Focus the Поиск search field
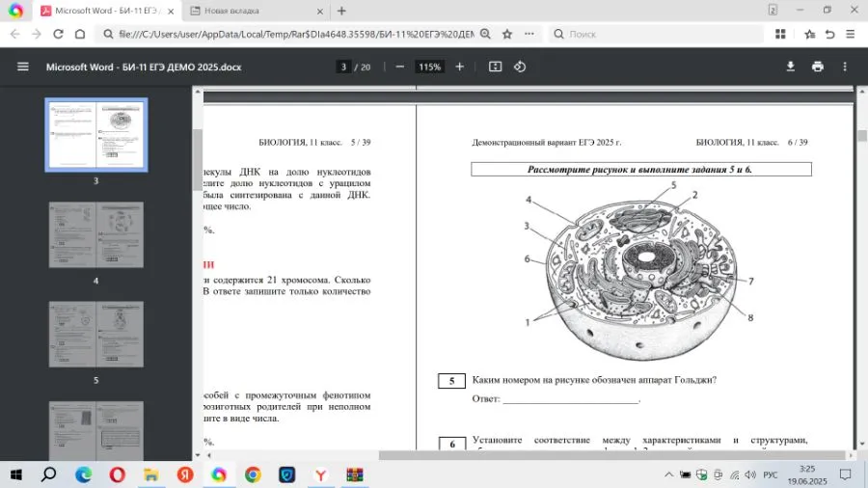 click(656, 35)
